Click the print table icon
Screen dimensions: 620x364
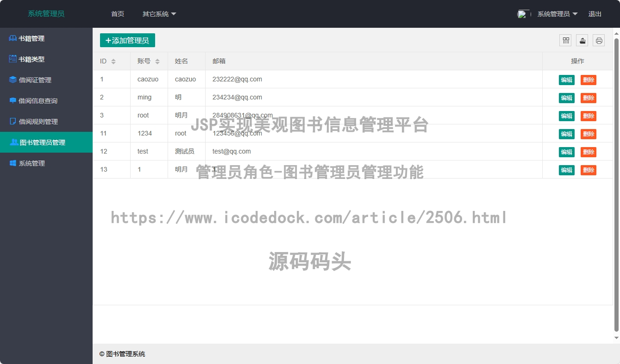tap(599, 40)
